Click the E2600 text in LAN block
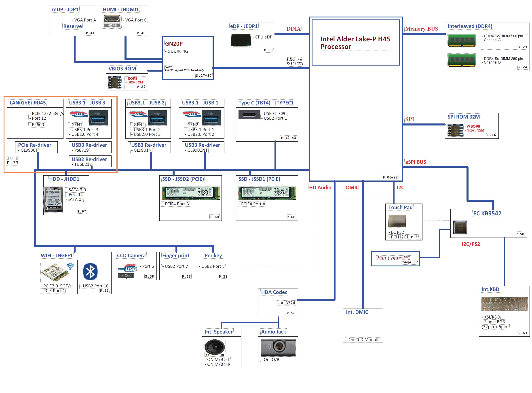 (37, 125)
